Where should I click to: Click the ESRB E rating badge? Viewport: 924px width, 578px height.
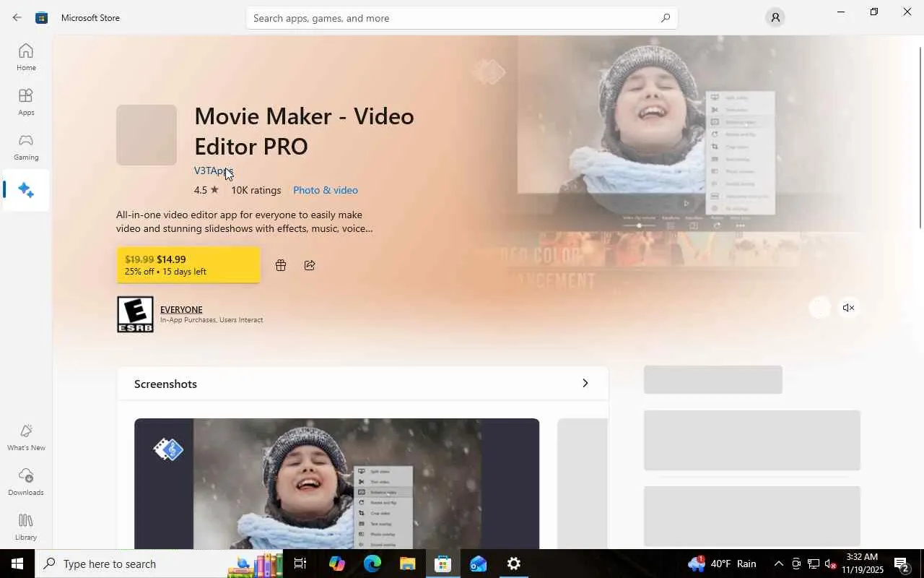[x=135, y=314]
